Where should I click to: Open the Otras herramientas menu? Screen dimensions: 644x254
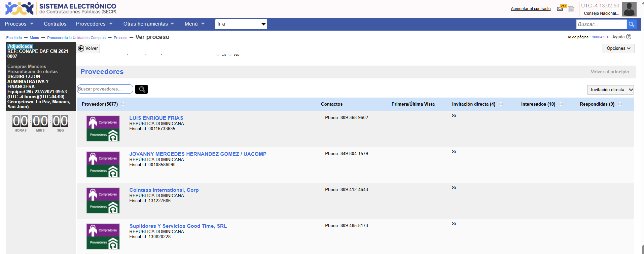click(148, 24)
